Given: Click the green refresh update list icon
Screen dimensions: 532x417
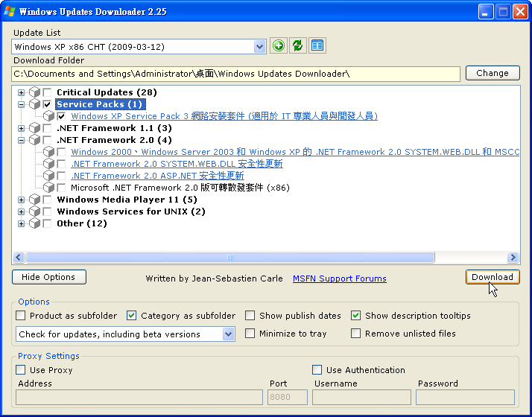Looking at the screenshot, I should [298, 45].
